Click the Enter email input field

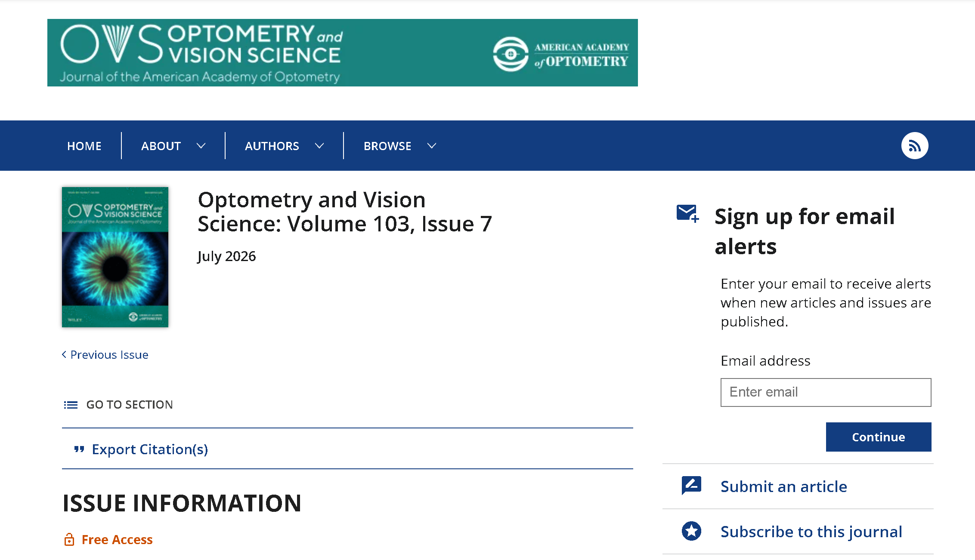826,392
